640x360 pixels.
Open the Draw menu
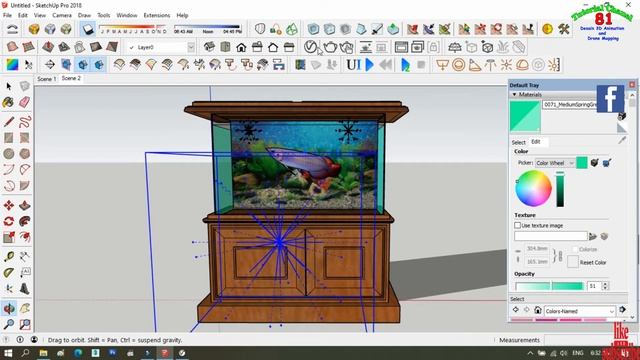click(x=84, y=15)
